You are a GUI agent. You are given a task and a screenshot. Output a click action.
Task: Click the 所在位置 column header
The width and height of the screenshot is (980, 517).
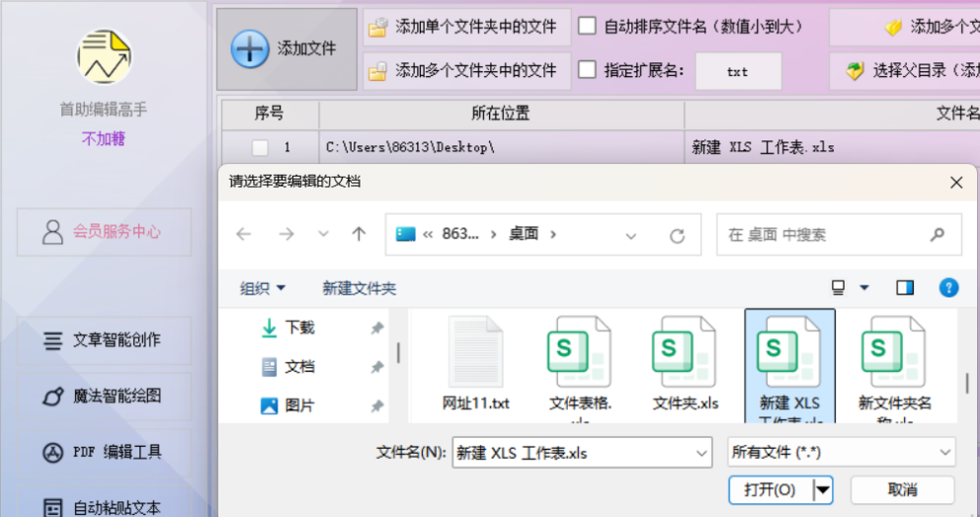coord(501,113)
